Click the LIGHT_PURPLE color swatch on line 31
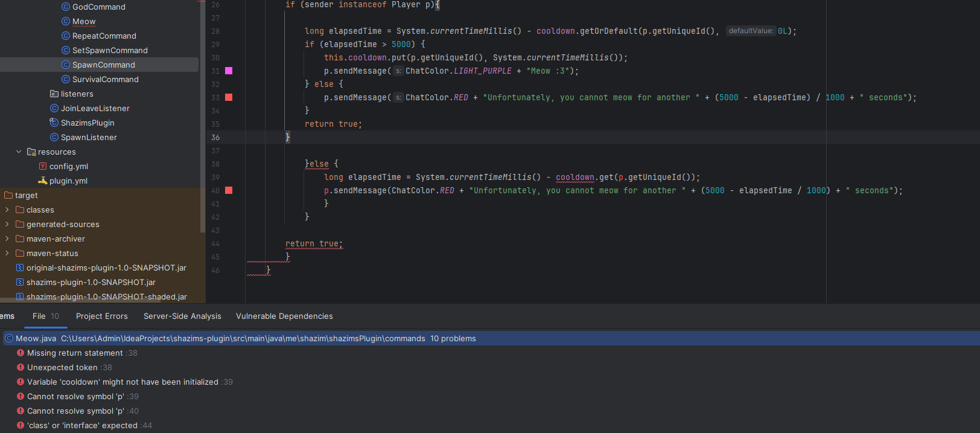The image size is (980, 433). pos(229,71)
